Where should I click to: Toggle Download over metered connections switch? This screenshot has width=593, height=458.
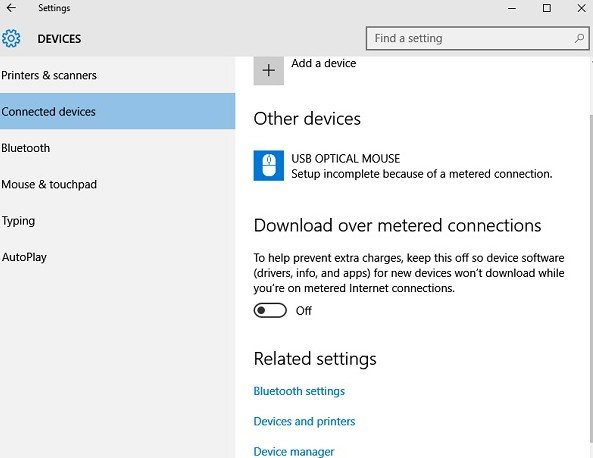pyautogui.click(x=270, y=311)
